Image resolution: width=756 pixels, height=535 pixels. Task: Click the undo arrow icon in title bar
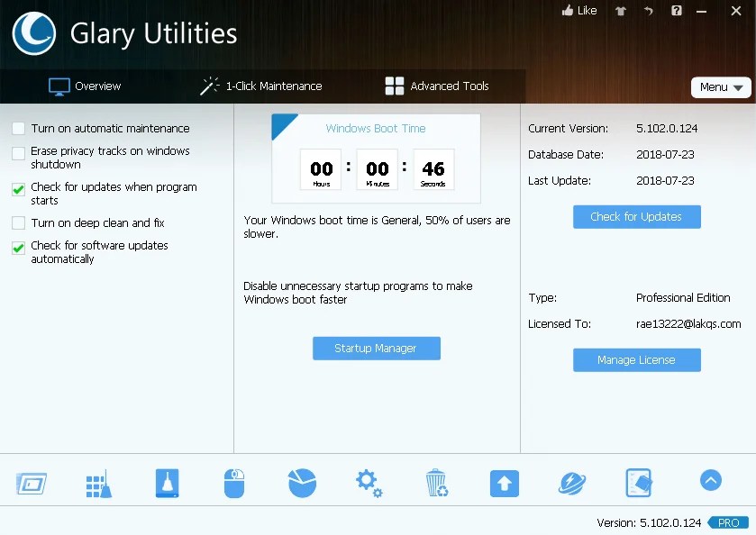[x=649, y=11]
